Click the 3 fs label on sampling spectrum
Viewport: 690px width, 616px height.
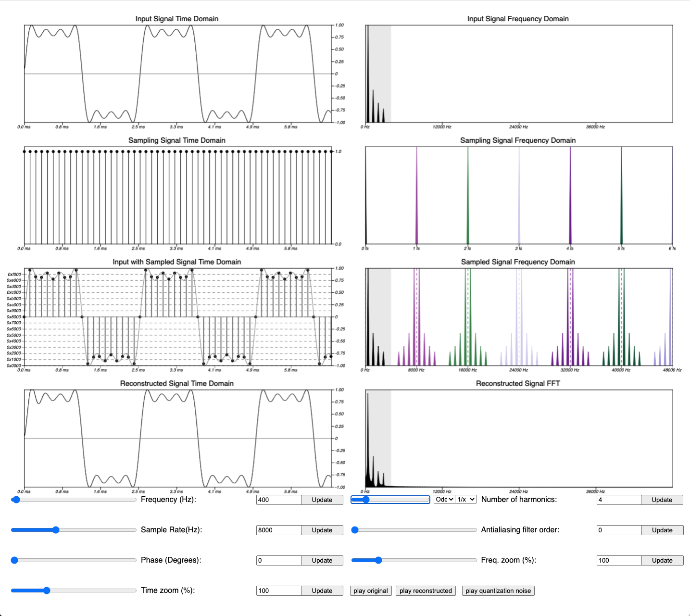(519, 249)
